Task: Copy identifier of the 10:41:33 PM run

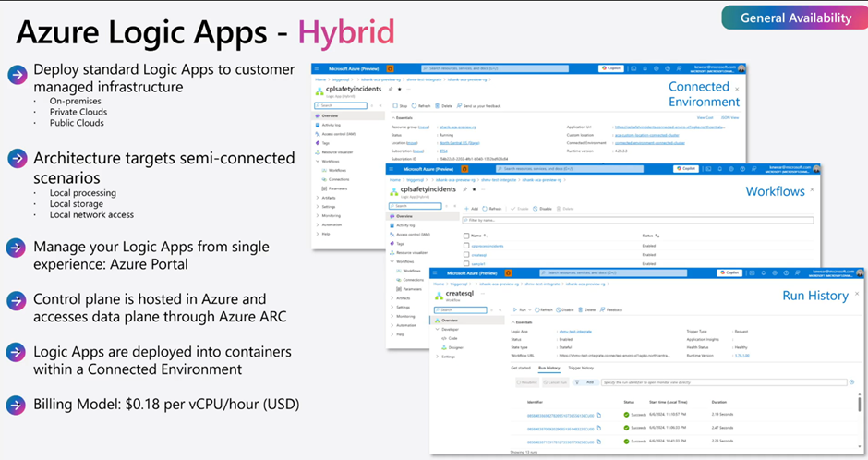Action: point(599,442)
